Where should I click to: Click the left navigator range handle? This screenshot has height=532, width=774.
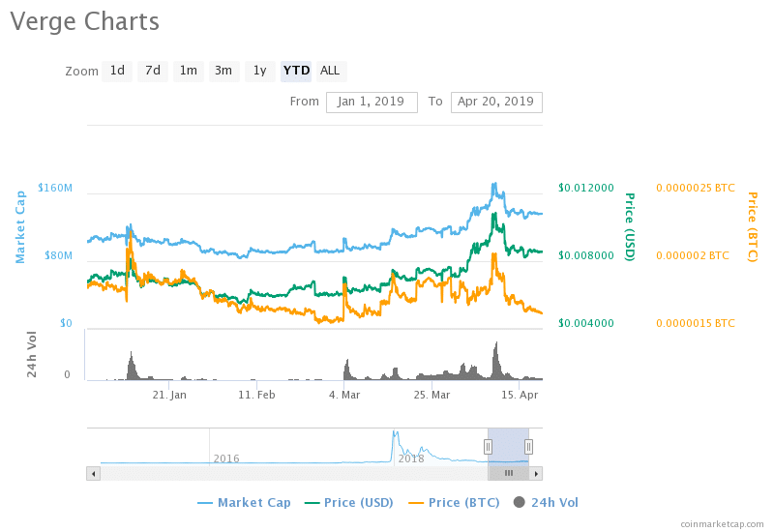point(488,447)
